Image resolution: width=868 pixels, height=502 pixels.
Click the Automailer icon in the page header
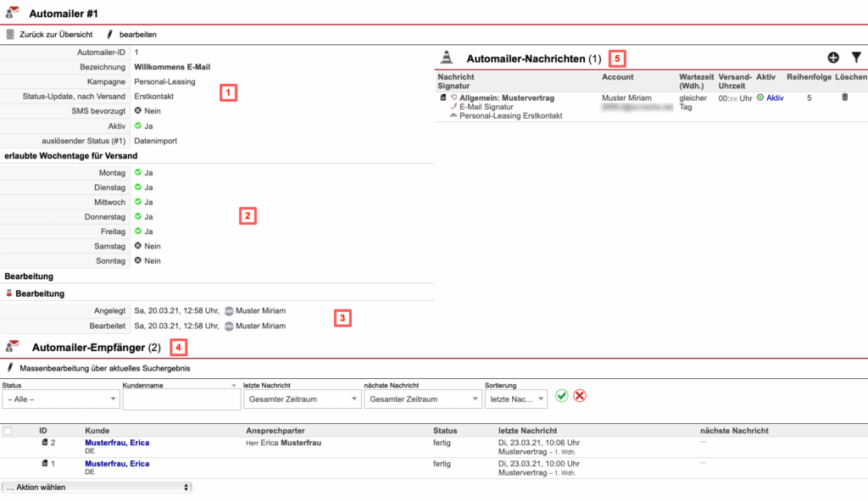[x=12, y=12]
